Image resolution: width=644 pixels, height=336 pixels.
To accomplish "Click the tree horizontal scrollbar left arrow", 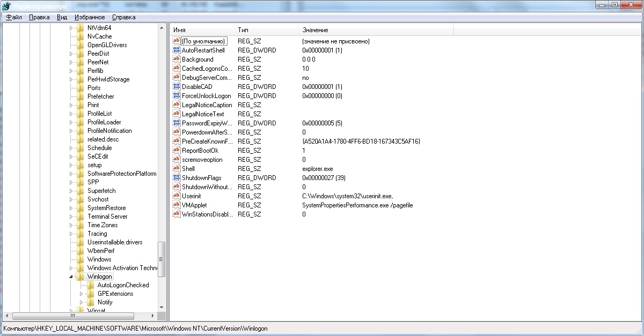I will 7,316.
